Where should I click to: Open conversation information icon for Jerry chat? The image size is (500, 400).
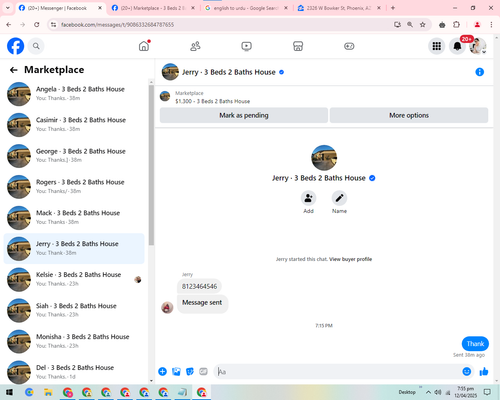(479, 72)
